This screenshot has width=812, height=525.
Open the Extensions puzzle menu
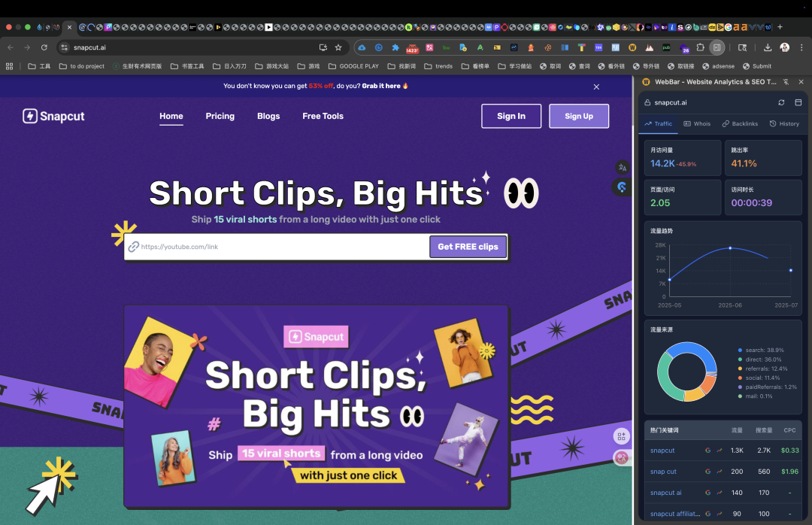[700, 47]
